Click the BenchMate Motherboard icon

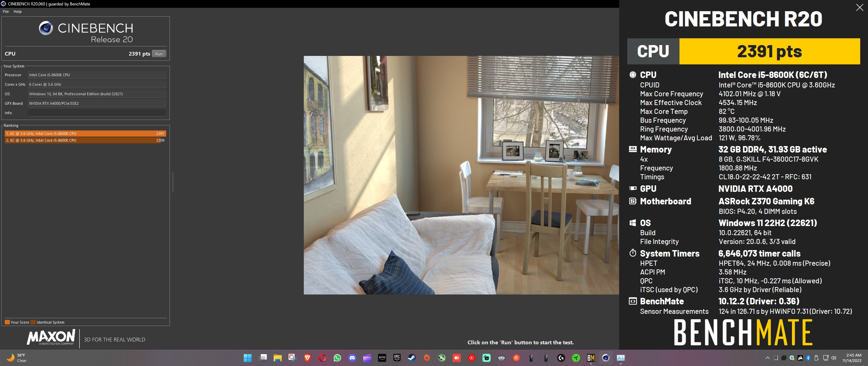pyautogui.click(x=633, y=201)
